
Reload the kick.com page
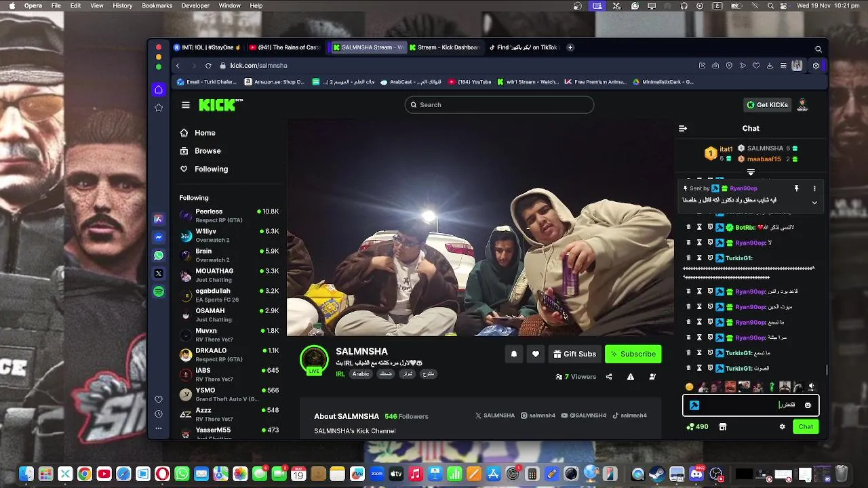(x=208, y=66)
